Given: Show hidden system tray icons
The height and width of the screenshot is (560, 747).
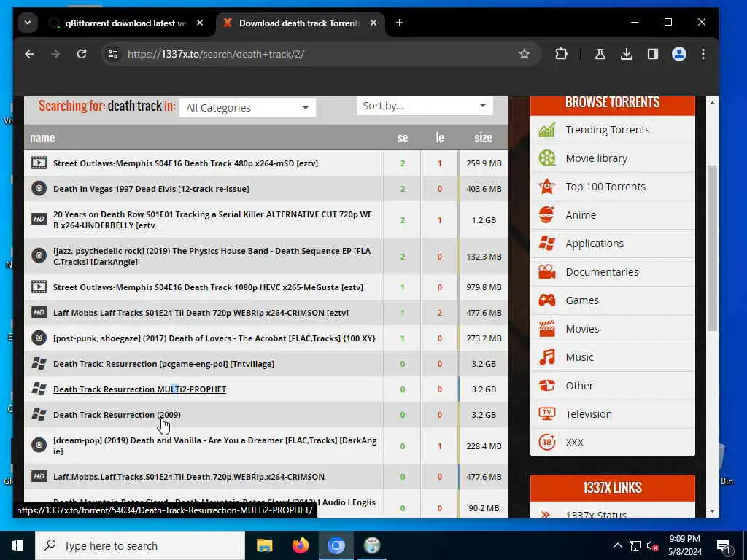Looking at the screenshot, I should pos(617,545).
